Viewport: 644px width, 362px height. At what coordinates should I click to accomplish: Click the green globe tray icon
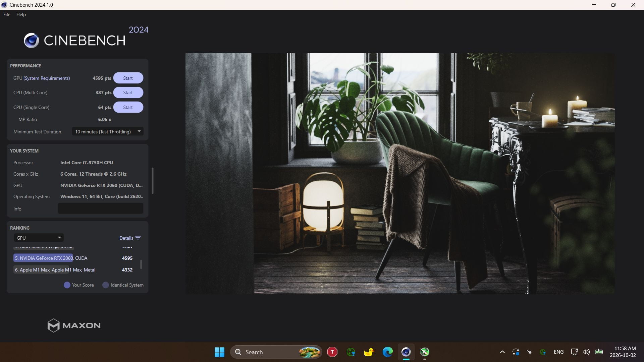click(x=543, y=352)
